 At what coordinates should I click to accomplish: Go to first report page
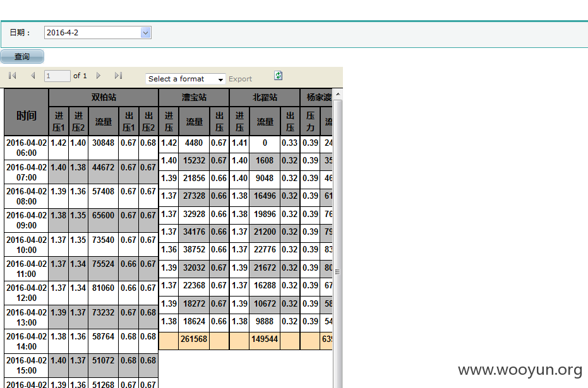click(x=13, y=76)
